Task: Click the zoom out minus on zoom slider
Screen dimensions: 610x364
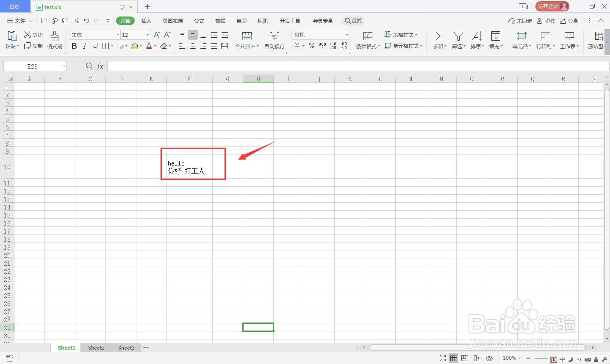Action: [528, 358]
